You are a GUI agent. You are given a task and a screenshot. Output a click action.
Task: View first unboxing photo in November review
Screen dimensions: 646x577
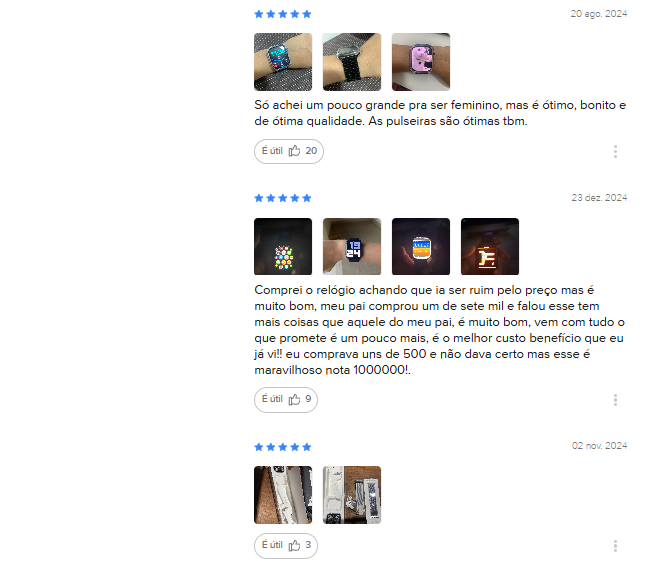point(283,495)
